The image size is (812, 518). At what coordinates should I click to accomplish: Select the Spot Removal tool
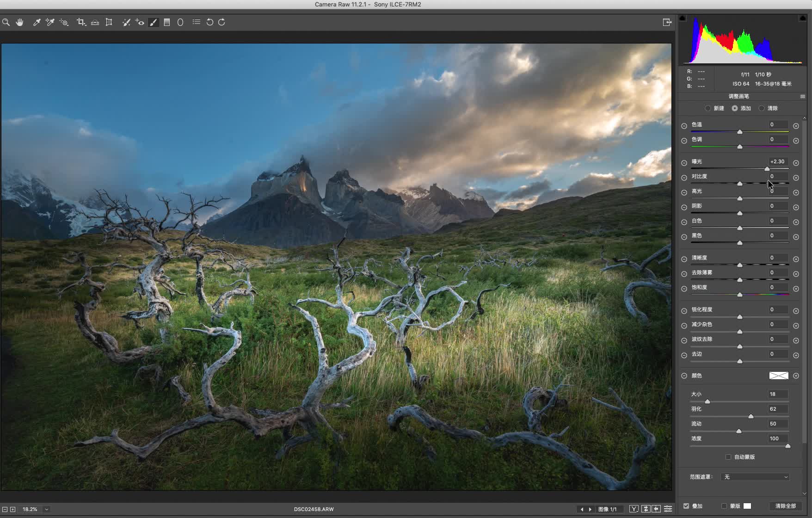pyautogui.click(x=126, y=22)
